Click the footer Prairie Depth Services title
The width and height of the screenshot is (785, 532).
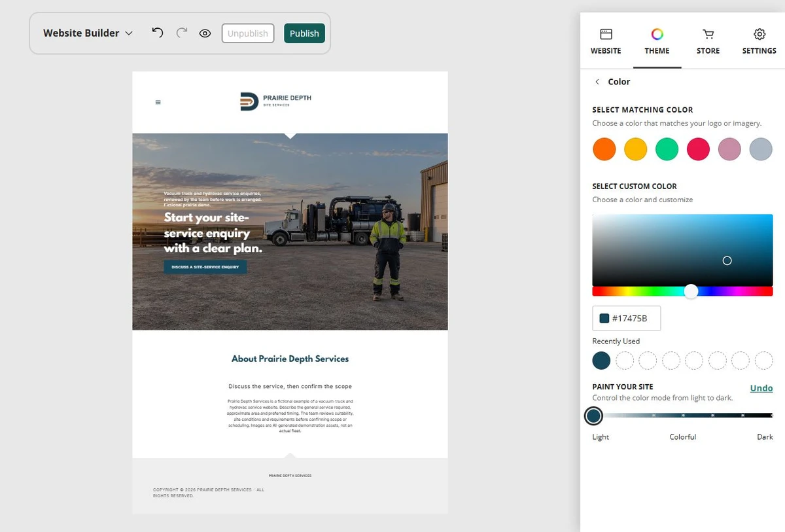tap(290, 476)
